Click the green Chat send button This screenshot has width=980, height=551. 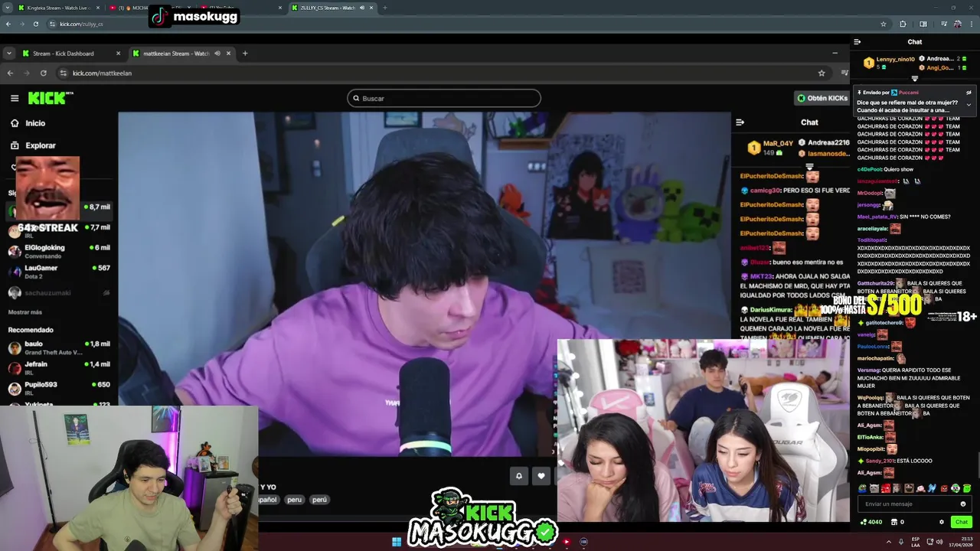tap(962, 522)
